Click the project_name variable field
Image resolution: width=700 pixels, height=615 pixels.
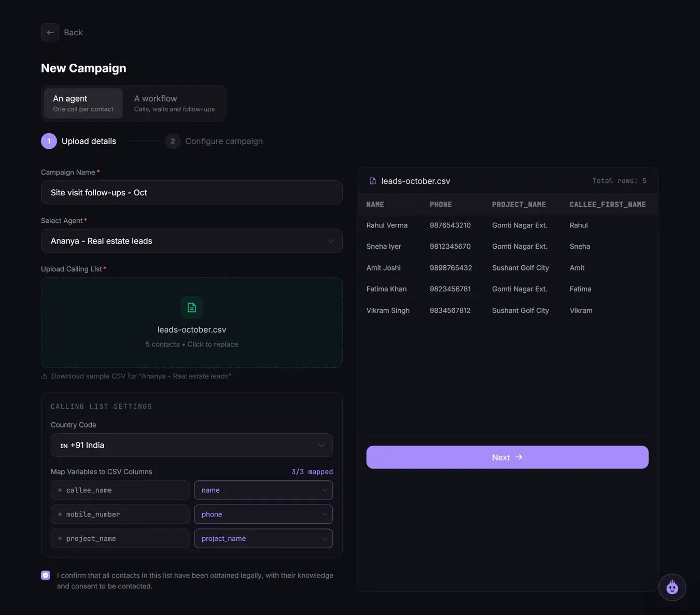120,538
